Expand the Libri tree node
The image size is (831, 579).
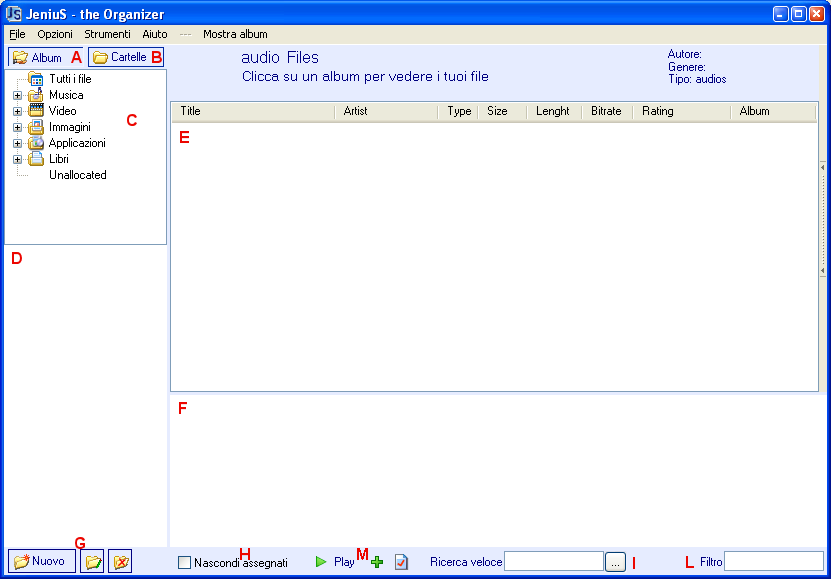coord(17,159)
